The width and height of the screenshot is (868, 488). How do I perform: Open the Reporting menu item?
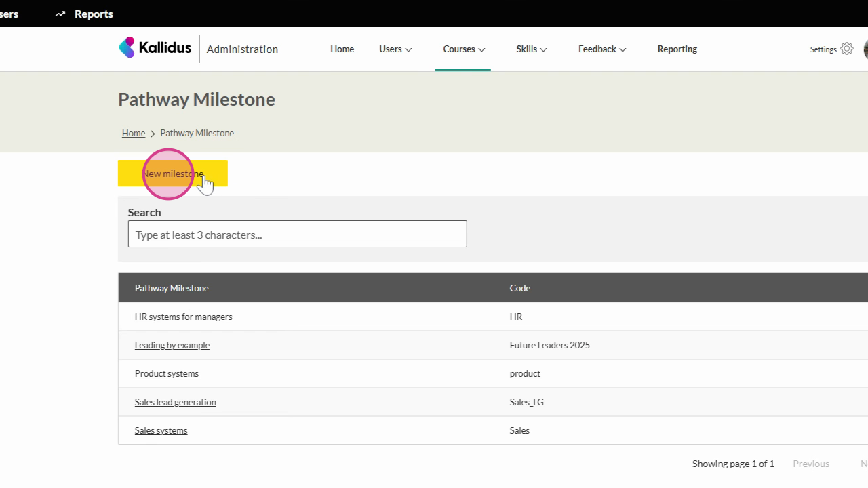pyautogui.click(x=677, y=49)
